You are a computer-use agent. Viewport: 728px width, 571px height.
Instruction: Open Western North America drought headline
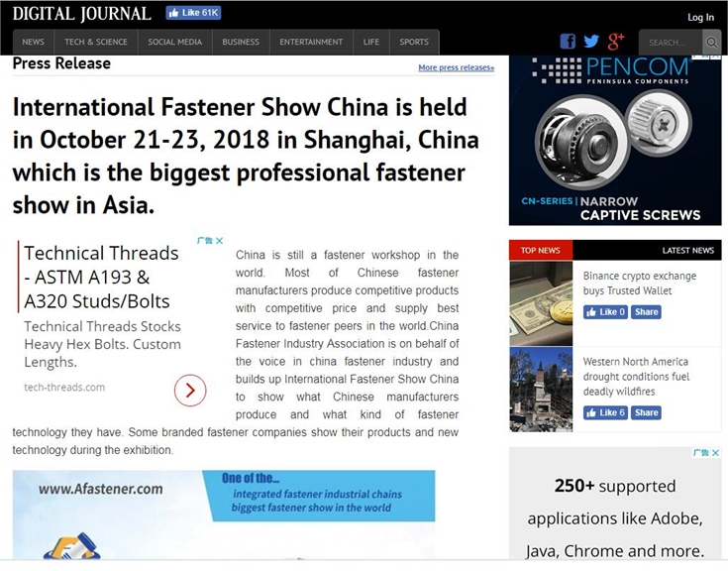pyautogui.click(x=636, y=377)
